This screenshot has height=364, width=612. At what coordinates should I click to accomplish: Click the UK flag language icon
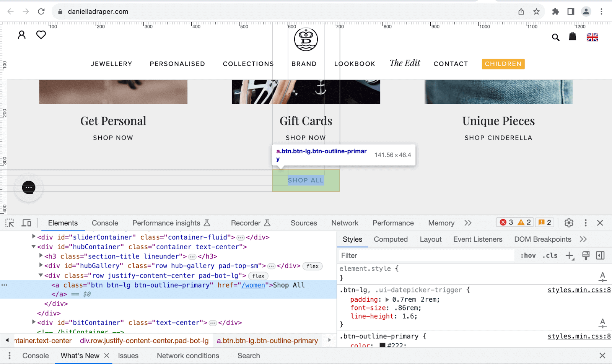pyautogui.click(x=592, y=37)
